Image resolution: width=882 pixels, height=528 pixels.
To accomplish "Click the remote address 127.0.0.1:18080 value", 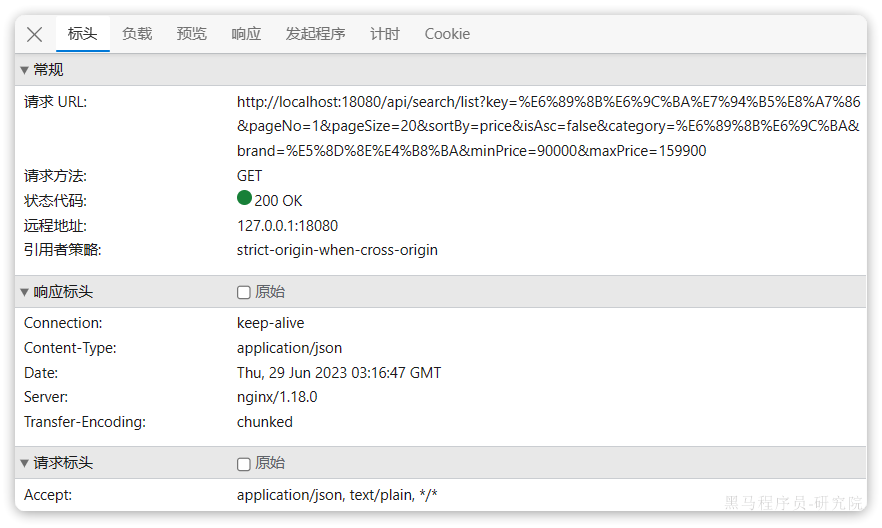I will click(287, 226).
